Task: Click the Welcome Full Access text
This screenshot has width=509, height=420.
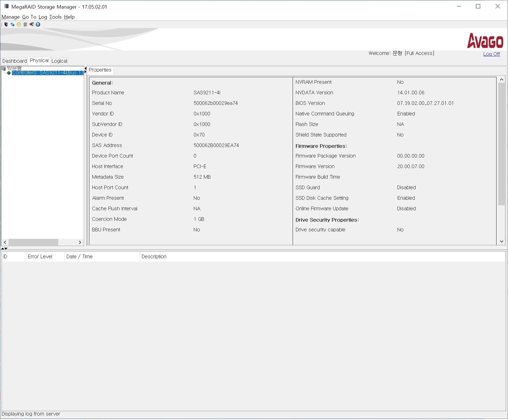Action: coord(401,53)
